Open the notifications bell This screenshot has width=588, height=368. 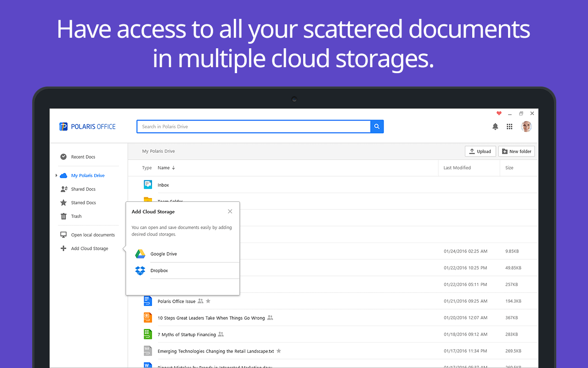(x=495, y=126)
